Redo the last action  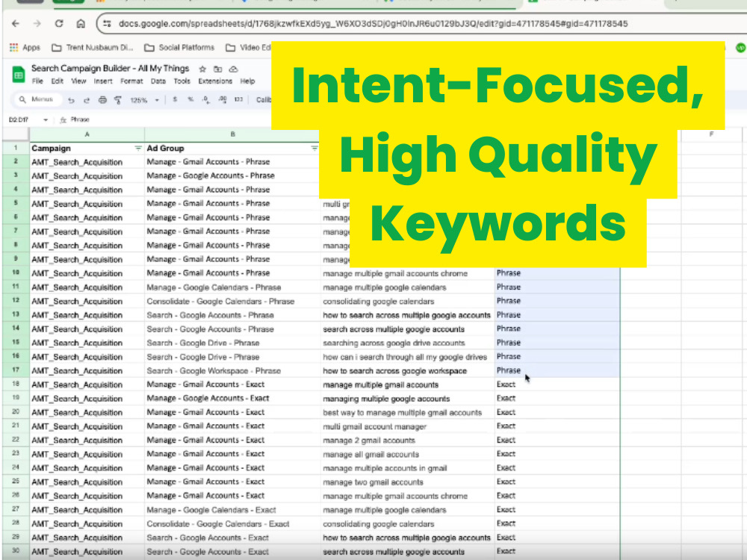pyautogui.click(x=87, y=100)
